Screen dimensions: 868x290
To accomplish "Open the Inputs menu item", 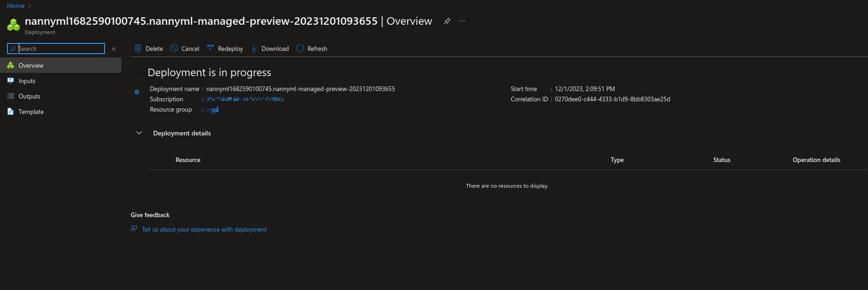I will pyautogui.click(x=27, y=81).
